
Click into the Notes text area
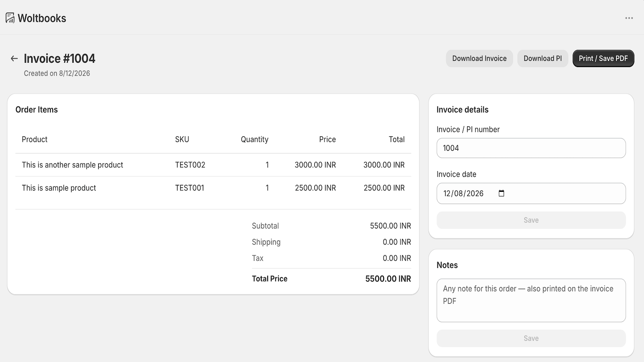(x=531, y=300)
